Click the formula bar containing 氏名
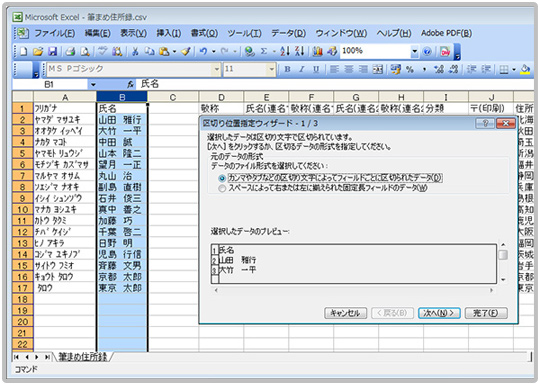This screenshot has width=540, height=385. tap(334, 84)
